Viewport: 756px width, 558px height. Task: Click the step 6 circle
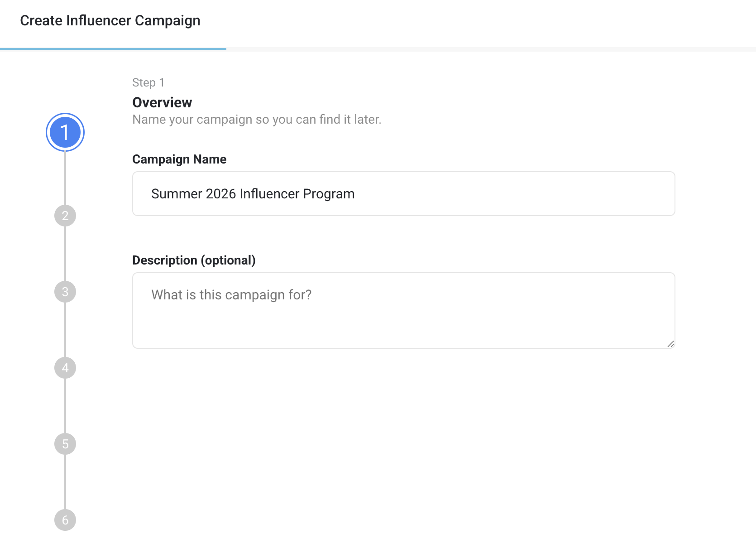pyautogui.click(x=65, y=520)
